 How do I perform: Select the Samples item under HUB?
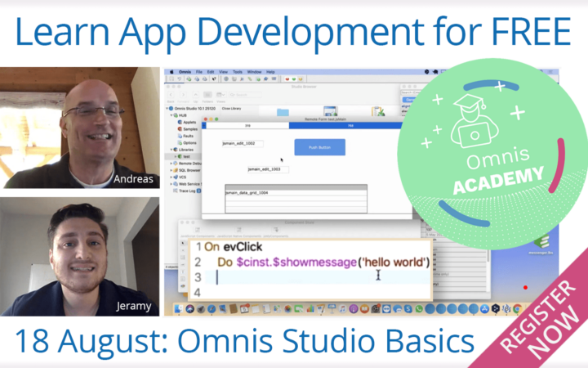click(189, 129)
